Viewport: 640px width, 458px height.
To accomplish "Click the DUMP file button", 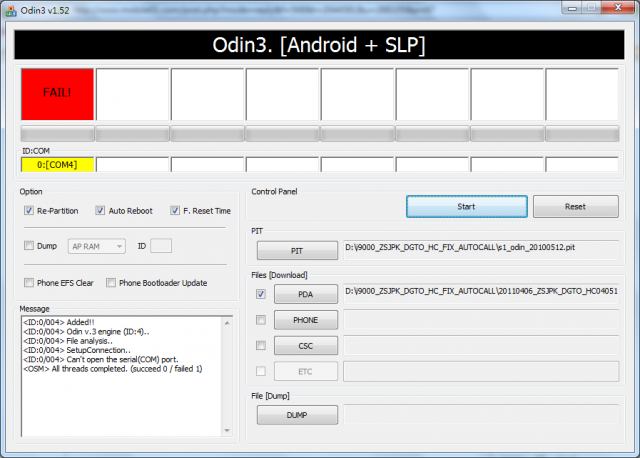I will [x=297, y=415].
